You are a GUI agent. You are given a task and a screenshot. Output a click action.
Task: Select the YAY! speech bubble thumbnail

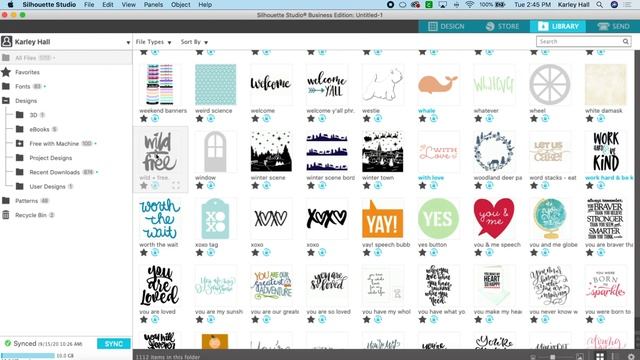[x=382, y=219]
